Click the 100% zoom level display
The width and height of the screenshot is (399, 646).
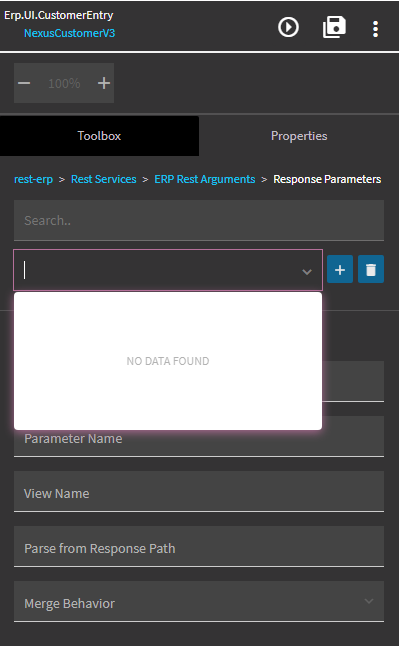[x=64, y=83]
